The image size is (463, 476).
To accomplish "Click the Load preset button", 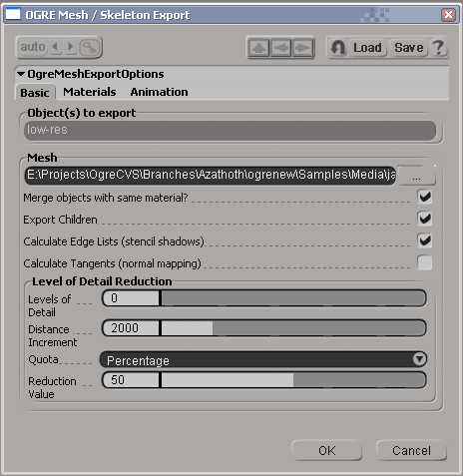I will tap(367, 48).
